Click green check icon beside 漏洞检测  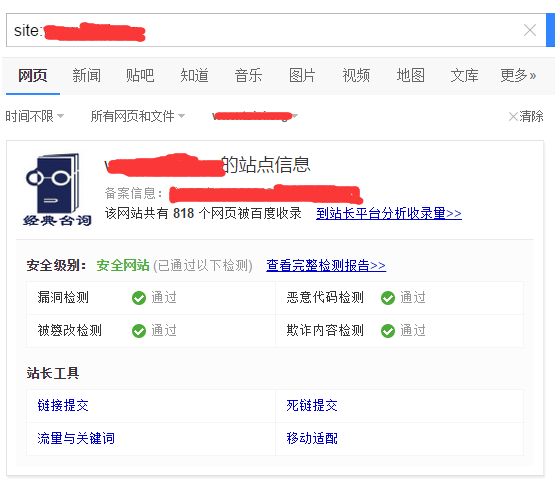click(x=139, y=298)
